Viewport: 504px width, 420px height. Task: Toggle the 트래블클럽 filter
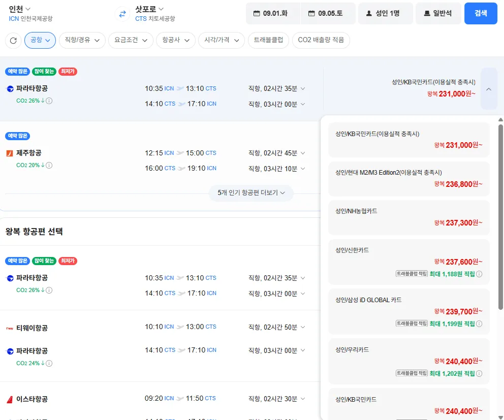pos(268,40)
